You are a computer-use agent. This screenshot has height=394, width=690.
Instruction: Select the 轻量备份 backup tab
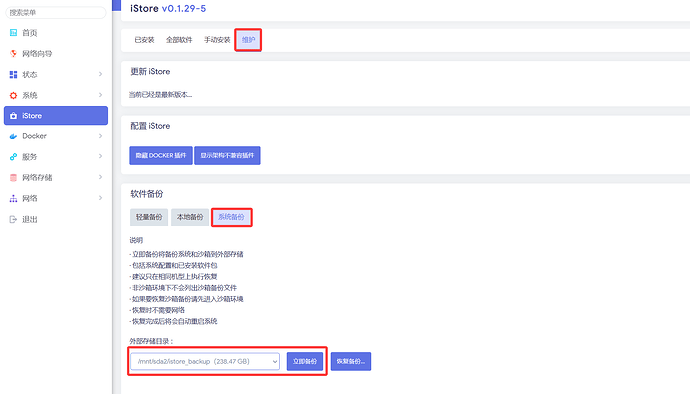click(x=149, y=217)
